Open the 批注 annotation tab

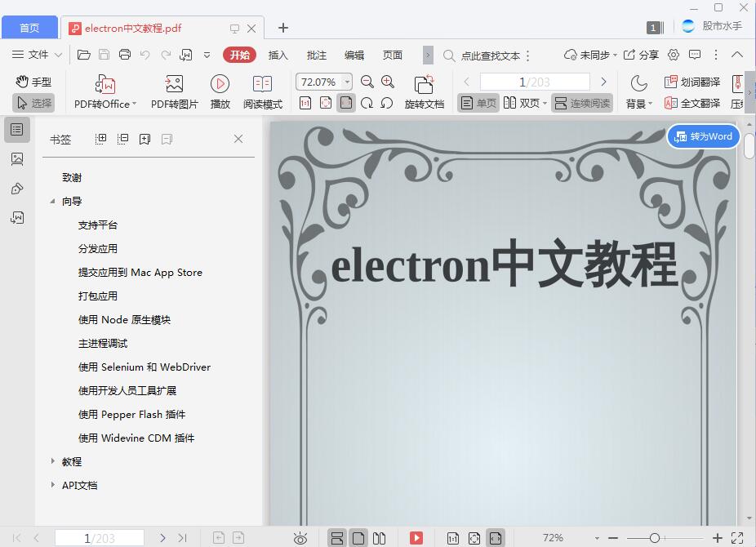(317, 55)
